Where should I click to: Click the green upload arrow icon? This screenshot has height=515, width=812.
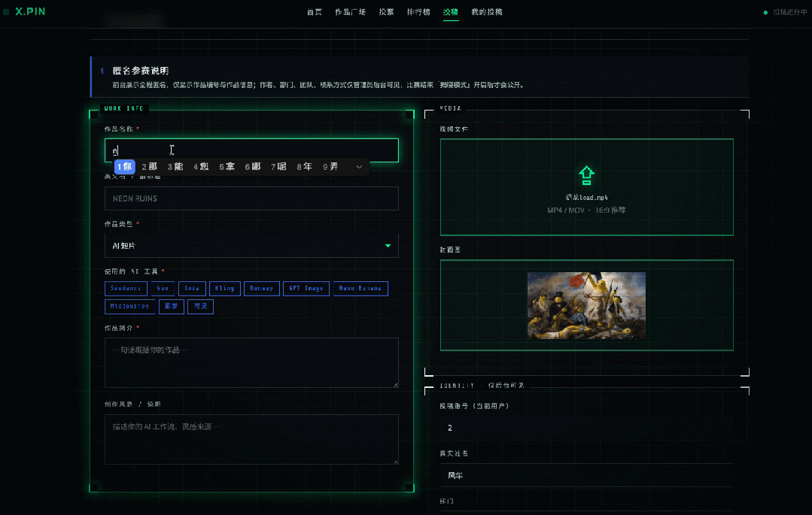pos(586,175)
